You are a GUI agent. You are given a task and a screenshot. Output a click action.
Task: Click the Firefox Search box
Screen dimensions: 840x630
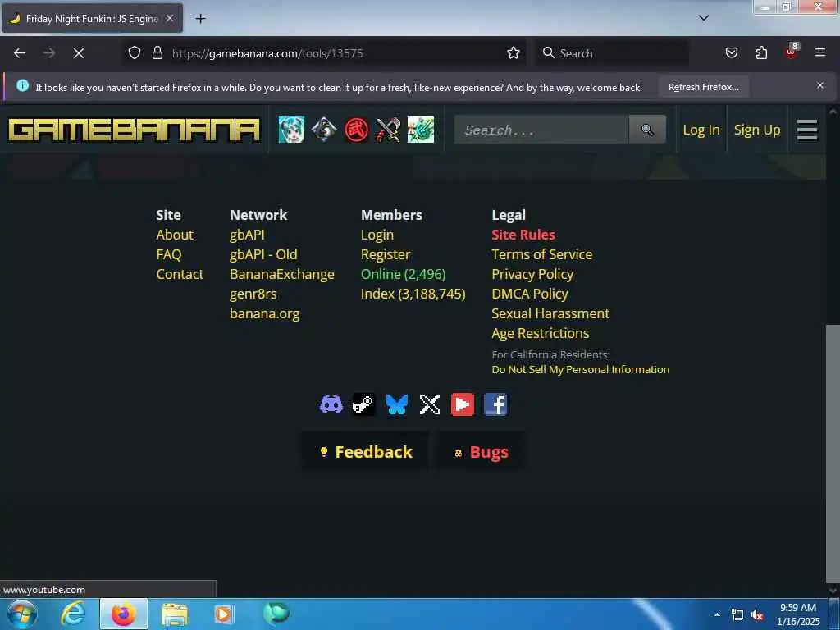click(613, 53)
